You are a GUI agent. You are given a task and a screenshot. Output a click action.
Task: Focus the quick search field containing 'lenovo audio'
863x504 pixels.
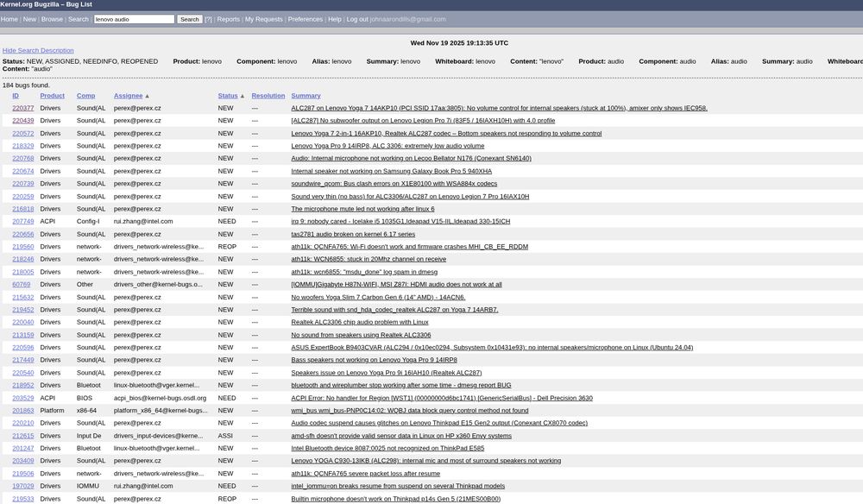[x=134, y=19]
